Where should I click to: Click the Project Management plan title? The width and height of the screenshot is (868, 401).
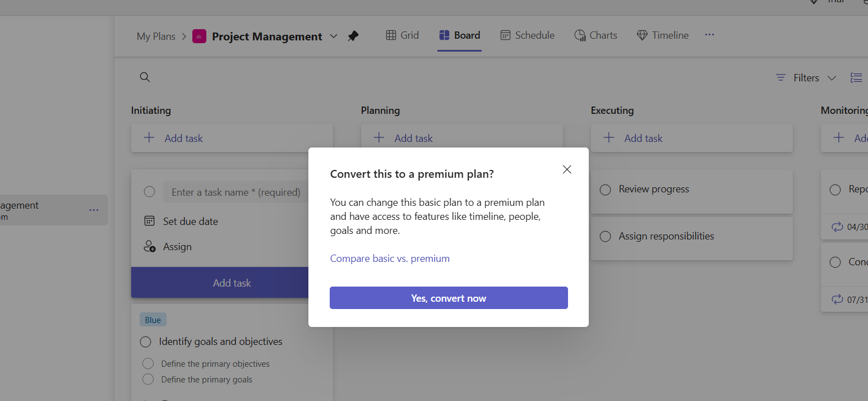267,36
